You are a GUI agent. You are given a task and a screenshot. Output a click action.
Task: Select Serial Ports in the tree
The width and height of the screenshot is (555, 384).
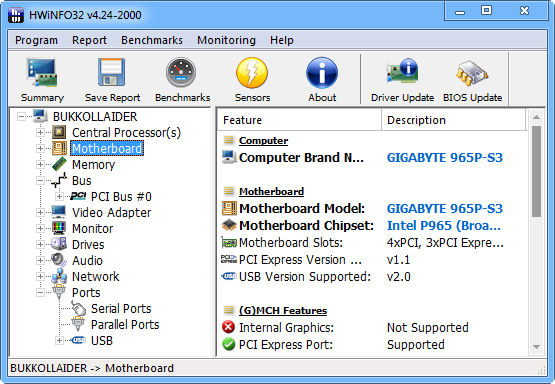pos(121,309)
